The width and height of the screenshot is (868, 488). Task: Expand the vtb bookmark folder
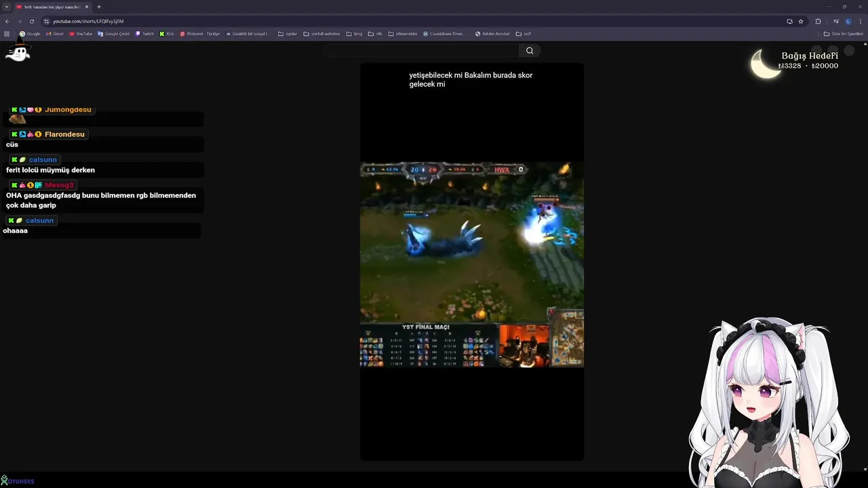coord(375,33)
